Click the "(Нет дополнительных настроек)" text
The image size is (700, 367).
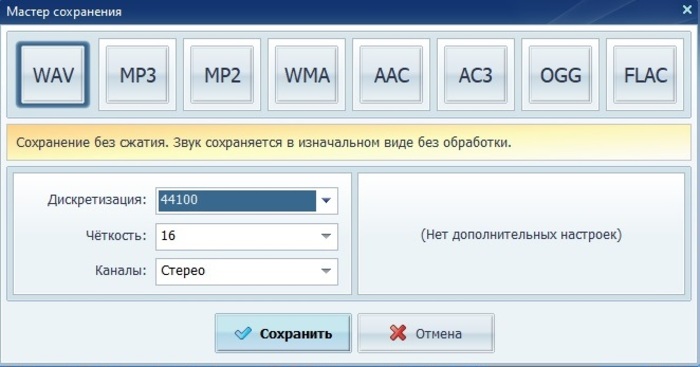[x=521, y=234]
